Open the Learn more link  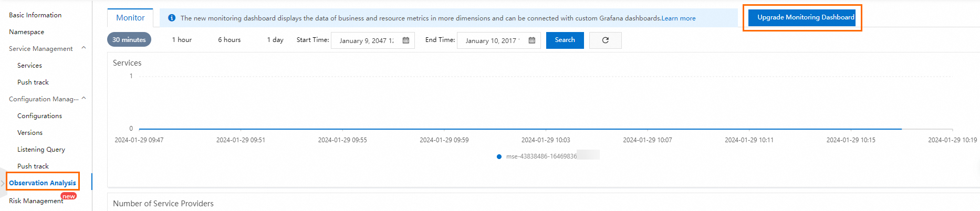(x=679, y=18)
